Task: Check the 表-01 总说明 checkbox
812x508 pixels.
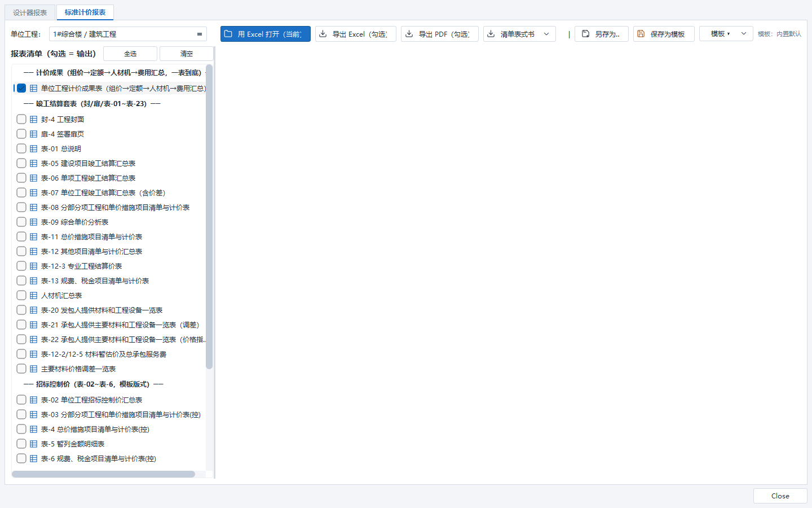Action: tap(21, 148)
